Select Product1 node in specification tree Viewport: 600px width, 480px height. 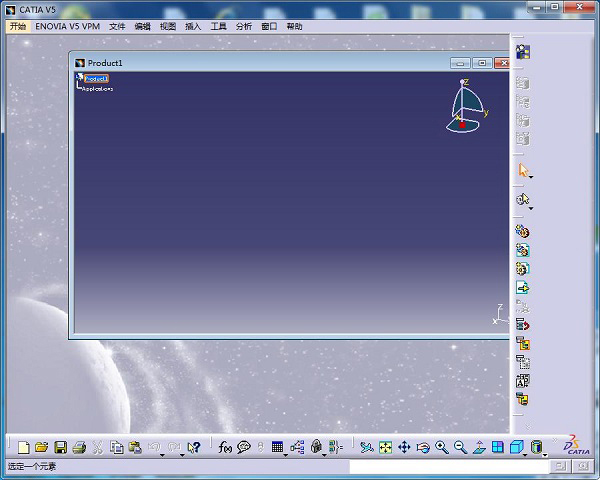(96, 78)
